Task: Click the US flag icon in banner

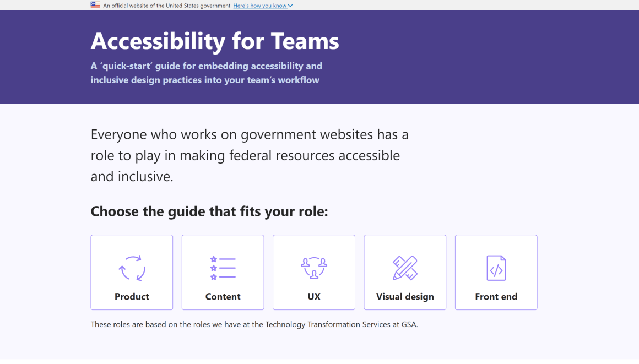Action: 95,5
